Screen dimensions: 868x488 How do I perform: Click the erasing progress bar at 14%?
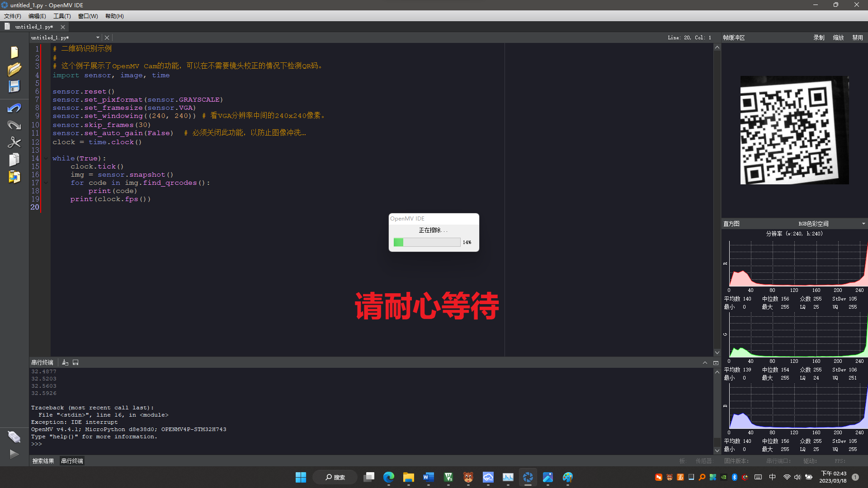tap(427, 242)
